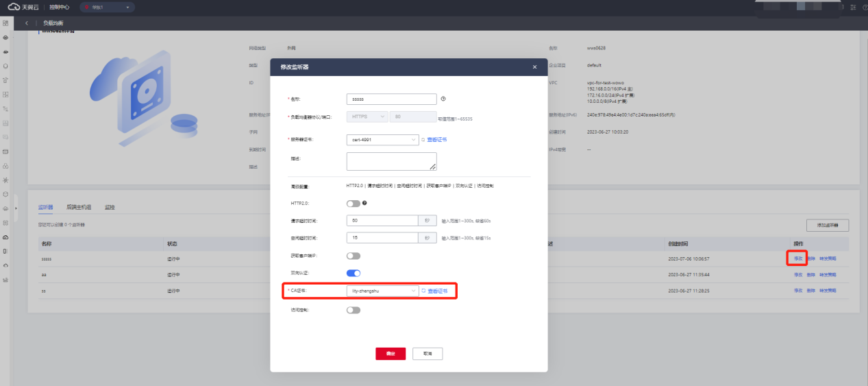Open the 服务器证书 cert-4991 dropdown
868x386 pixels.
tap(382, 140)
